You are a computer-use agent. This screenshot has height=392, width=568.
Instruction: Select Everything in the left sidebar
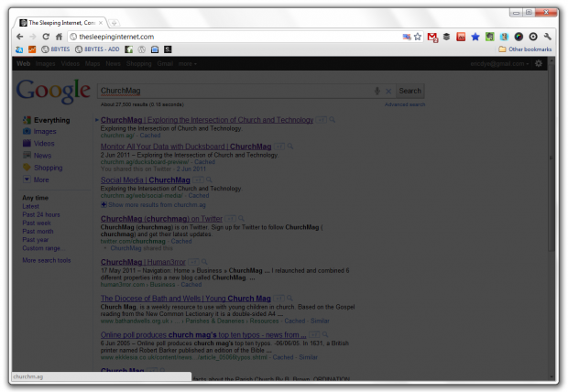[52, 120]
